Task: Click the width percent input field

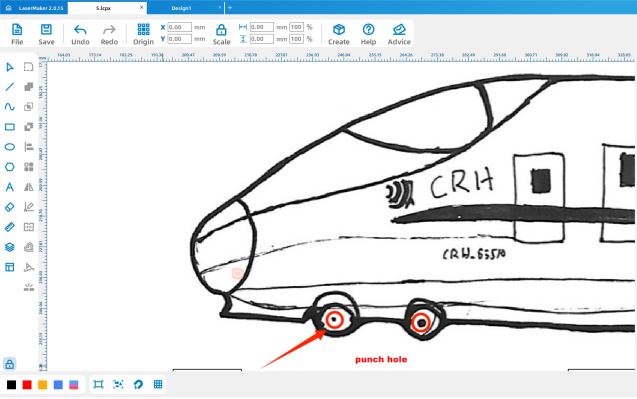Action: coord(296,27)
